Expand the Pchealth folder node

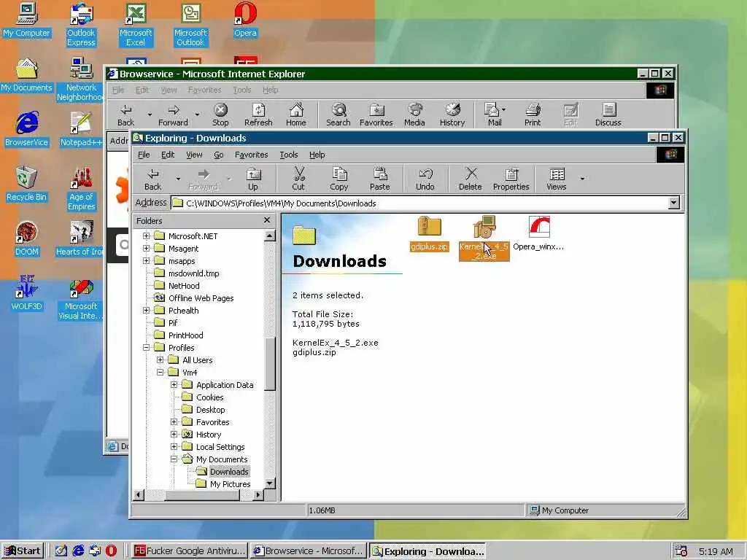(x=146, y=311)
